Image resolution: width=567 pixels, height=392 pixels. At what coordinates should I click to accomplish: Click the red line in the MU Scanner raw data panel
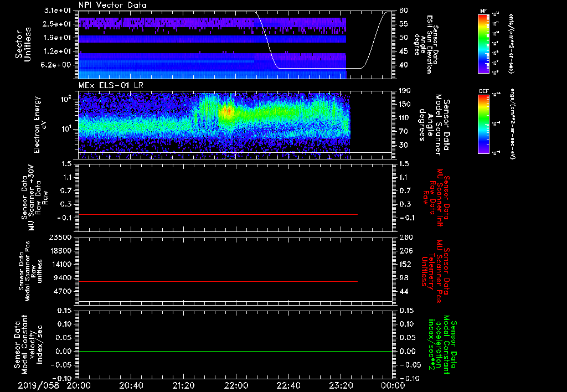pyautogui.click(x=218, y=214)
